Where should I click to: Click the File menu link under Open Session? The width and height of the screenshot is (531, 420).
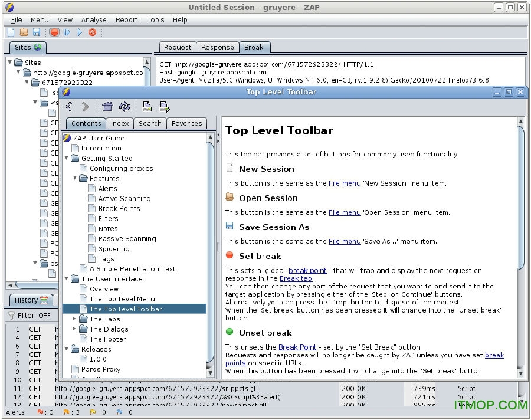click(344, 212)
